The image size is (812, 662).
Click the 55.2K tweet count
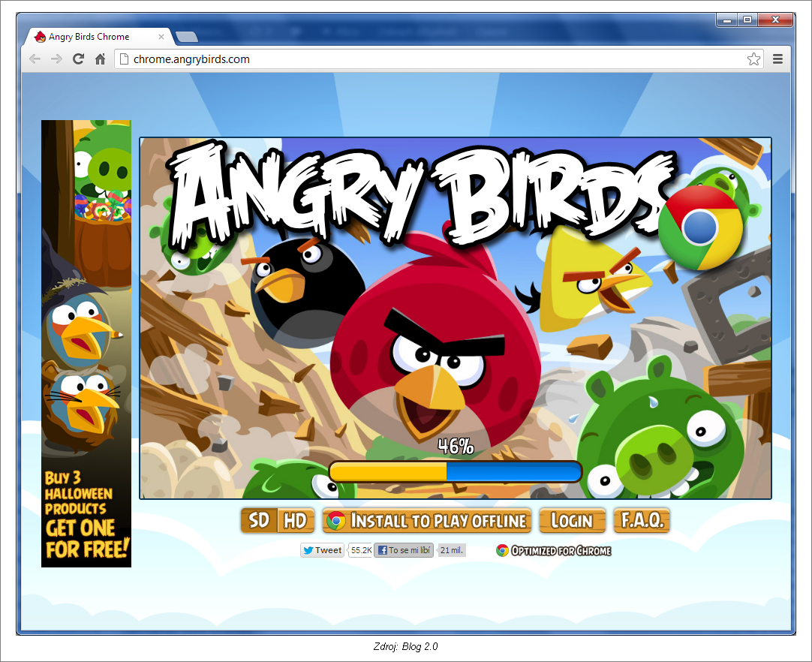[361, 550]
